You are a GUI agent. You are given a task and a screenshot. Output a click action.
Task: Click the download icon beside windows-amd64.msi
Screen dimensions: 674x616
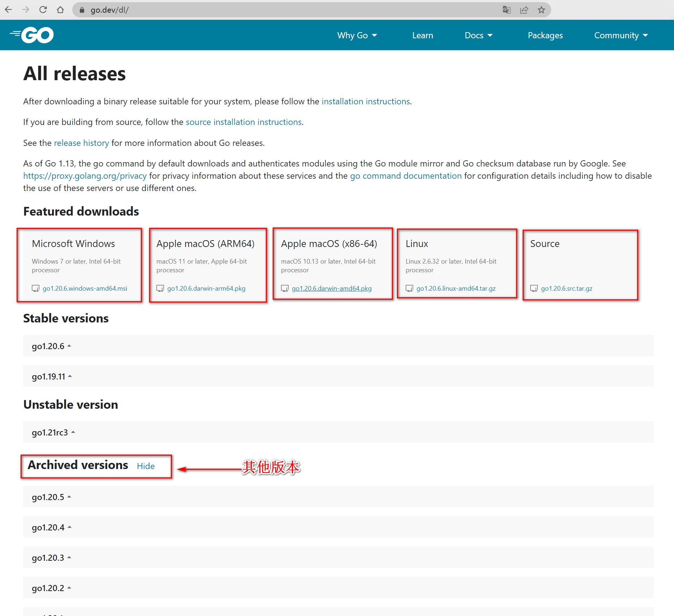pyautogui.click(x=35, y=288)
